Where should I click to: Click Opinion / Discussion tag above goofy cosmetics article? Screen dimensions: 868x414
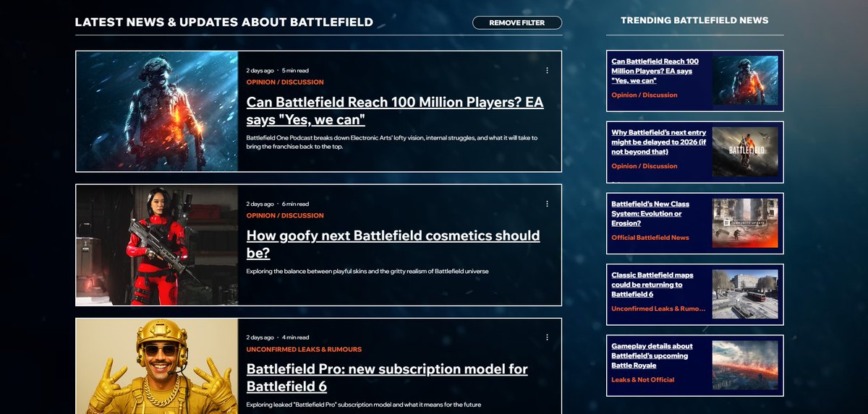click(x=285, y=215)
